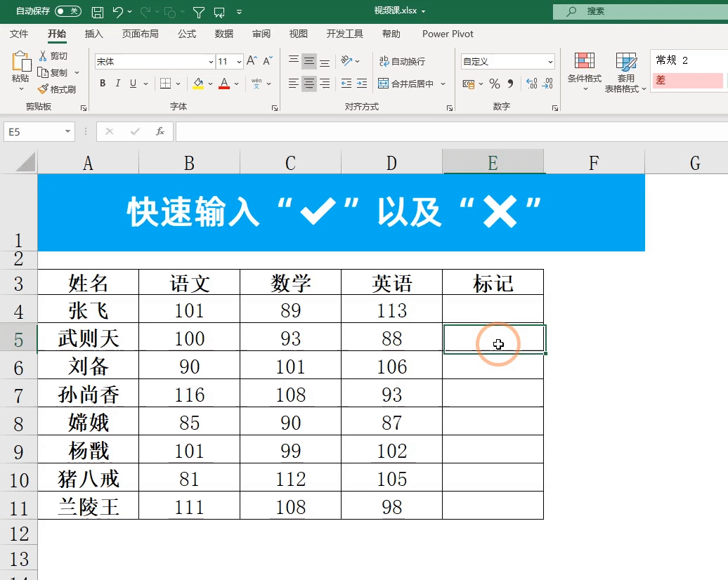Image resolution: width=728 pixels, height=580 pixels.
Task: Open 套用表格格式 table format
Action: (625, 72)
